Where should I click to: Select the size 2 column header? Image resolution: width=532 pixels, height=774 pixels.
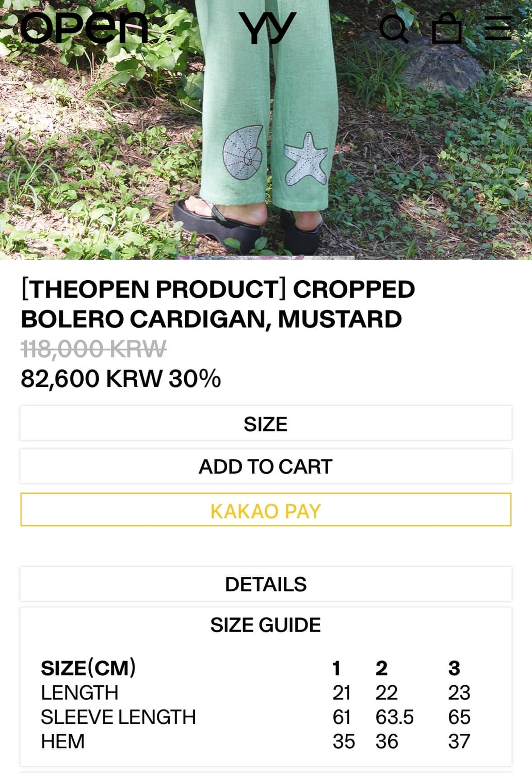pos(381,668)
